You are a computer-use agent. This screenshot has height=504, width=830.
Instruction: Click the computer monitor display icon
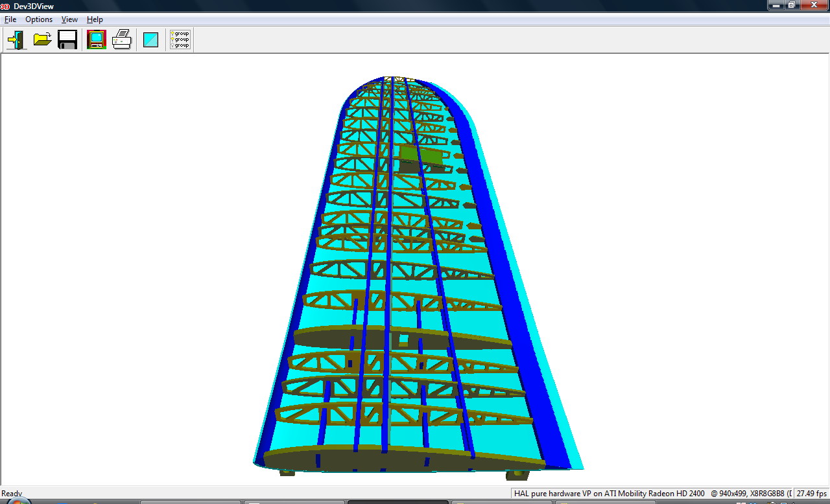pyautogui.click(x=96, y=40)
